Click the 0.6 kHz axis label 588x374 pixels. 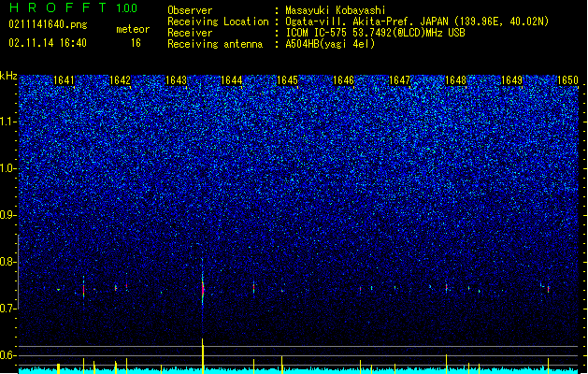tap(8, 355)
